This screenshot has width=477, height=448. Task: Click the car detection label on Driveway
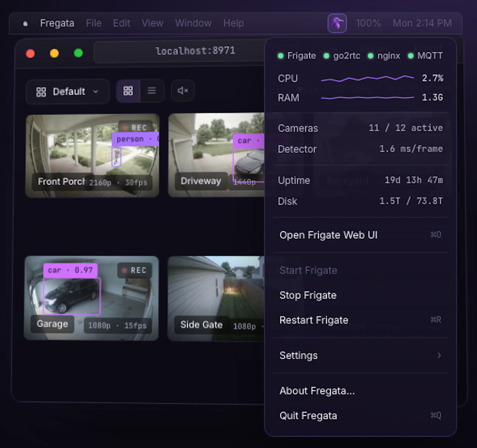pos(249,141)
